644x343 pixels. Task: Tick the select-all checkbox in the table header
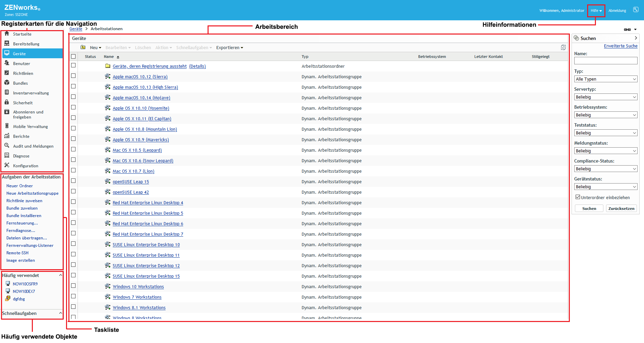[x=73, y=57]
